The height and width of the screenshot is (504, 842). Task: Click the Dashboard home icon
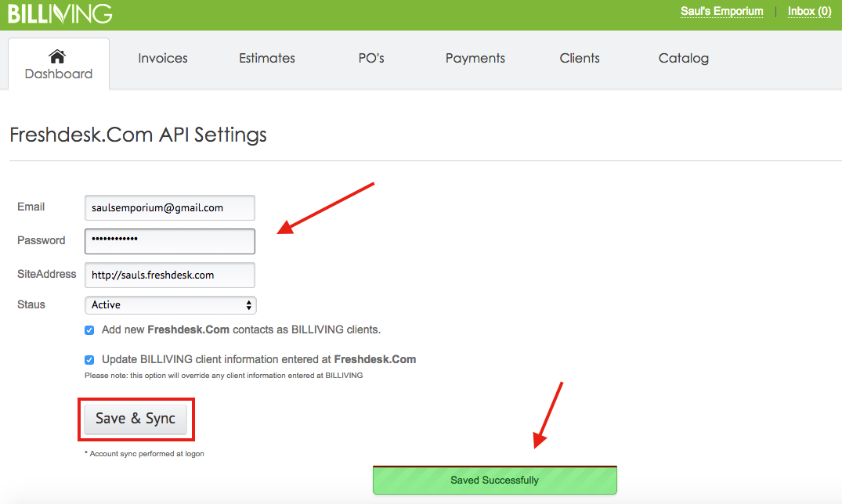click(x=57, y=56)
